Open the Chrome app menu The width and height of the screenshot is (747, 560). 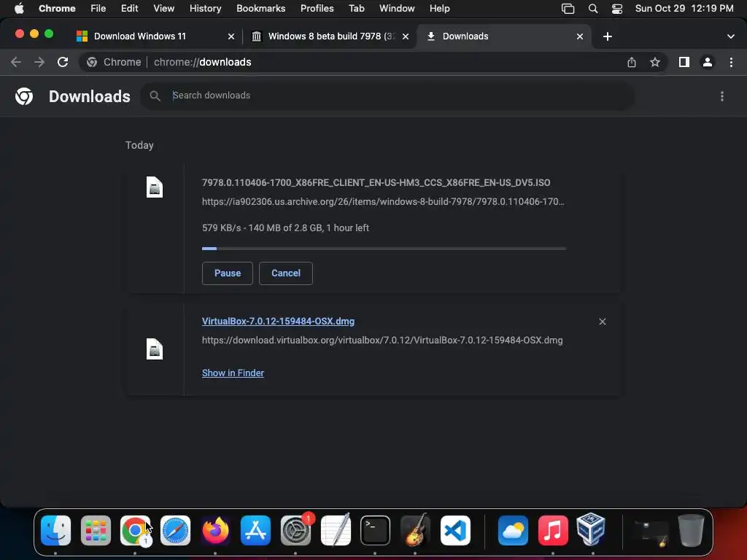click(57, 8)
